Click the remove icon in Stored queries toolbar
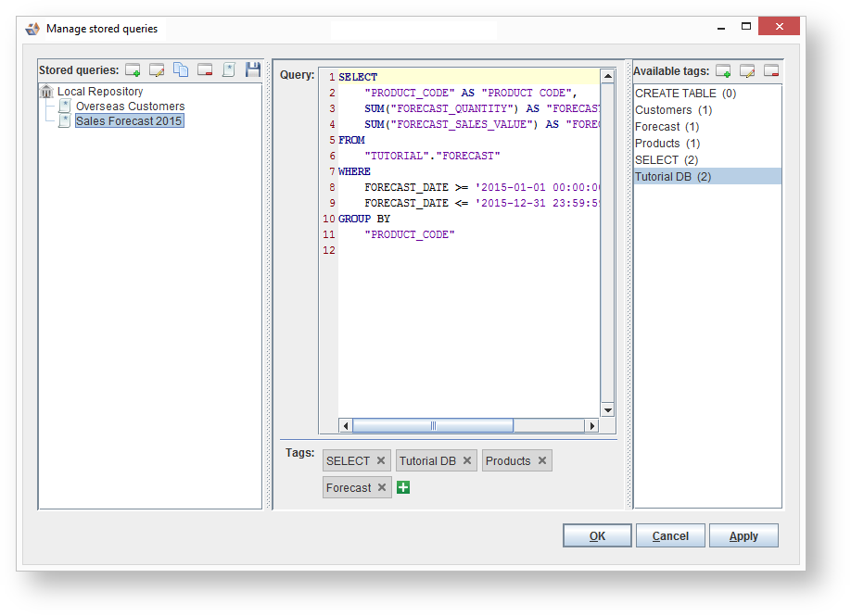 205,70
